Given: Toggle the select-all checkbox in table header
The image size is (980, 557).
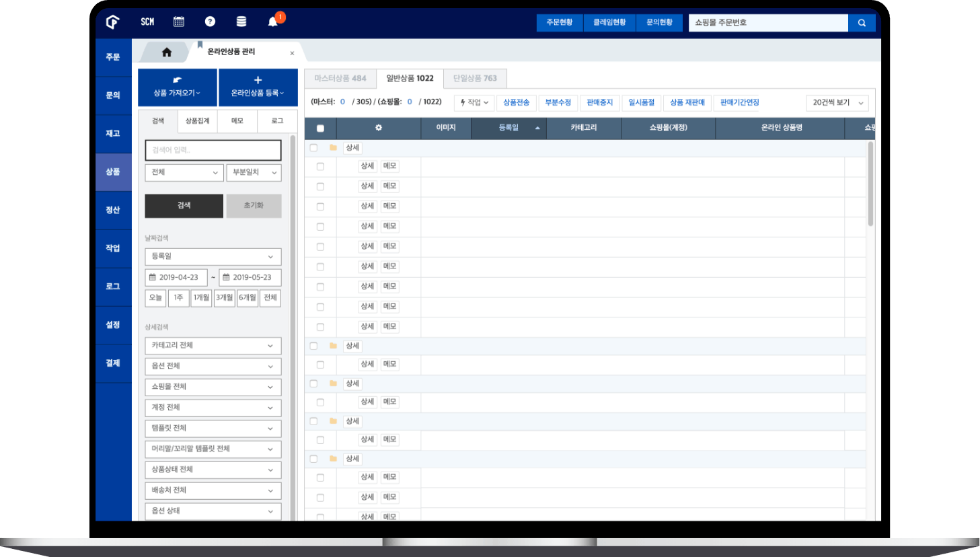Looking at the screenshot, I should click(x=320, y=128).
